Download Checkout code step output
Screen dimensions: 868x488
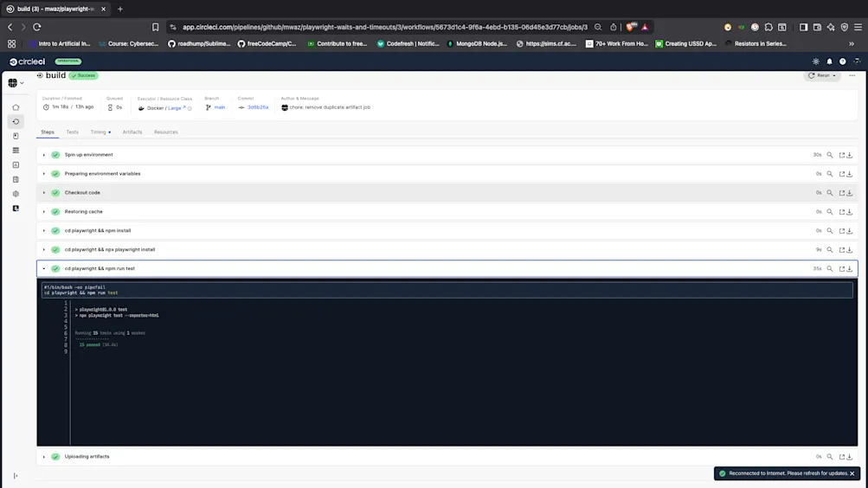(850, 193)
